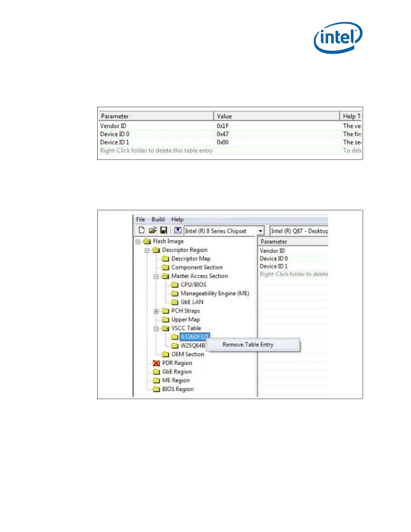The height and width of the screenshot is (532, 411).
Task: Click the VSCC Table open folder icon
Action: pyautogui.click(x=166, y=328)
